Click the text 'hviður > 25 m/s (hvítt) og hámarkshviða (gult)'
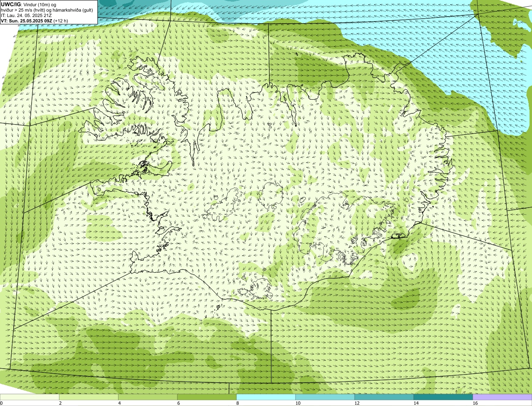532x406 pixels. click(47, 10)
